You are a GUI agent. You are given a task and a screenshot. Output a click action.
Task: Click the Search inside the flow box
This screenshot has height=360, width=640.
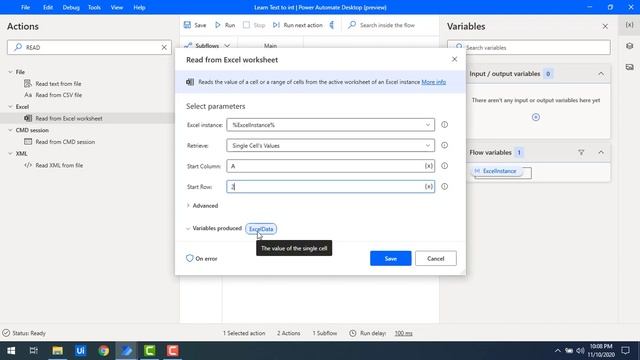click(x=387, y=25)
